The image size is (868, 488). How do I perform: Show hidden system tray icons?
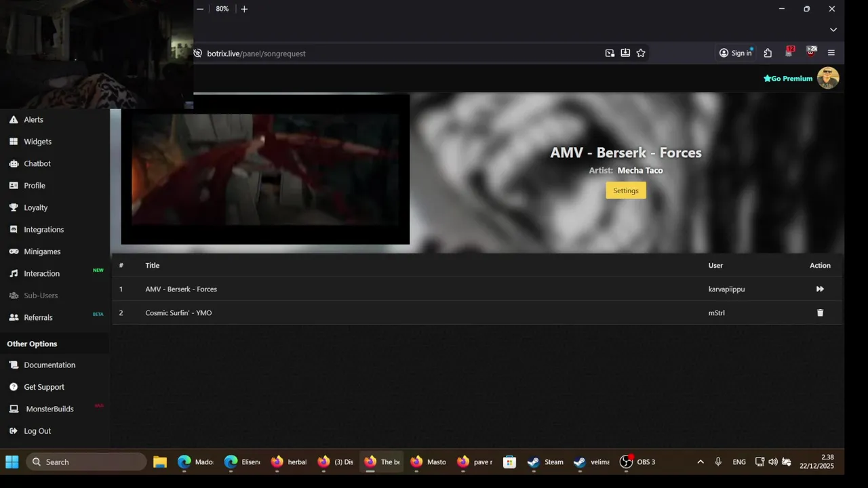pos(701,462)
